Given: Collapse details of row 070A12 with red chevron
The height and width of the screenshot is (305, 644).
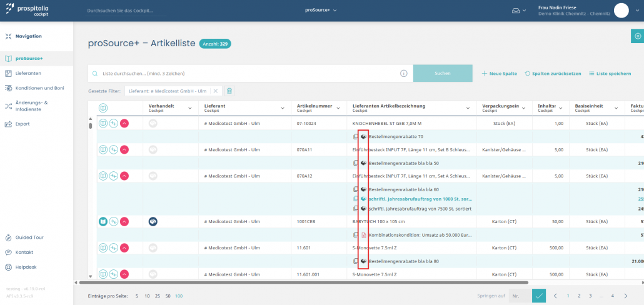Looking at the screenshot, I should (124, 176).
